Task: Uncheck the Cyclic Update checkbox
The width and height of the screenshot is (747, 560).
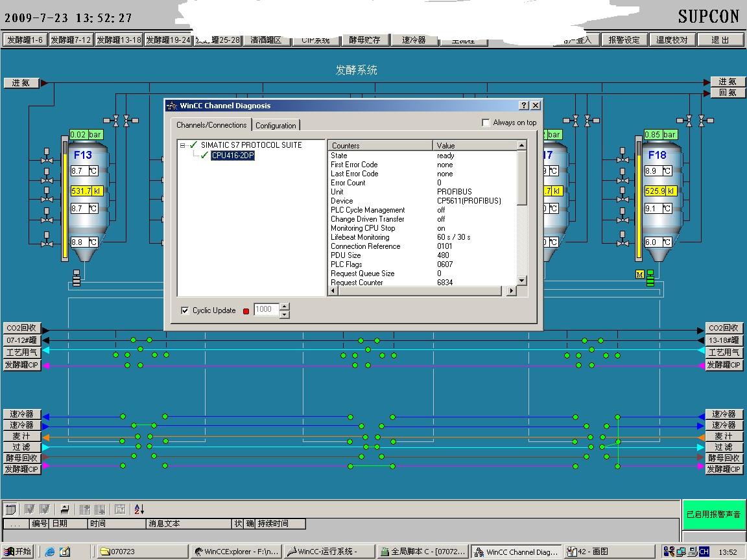Action: [185, 310]
